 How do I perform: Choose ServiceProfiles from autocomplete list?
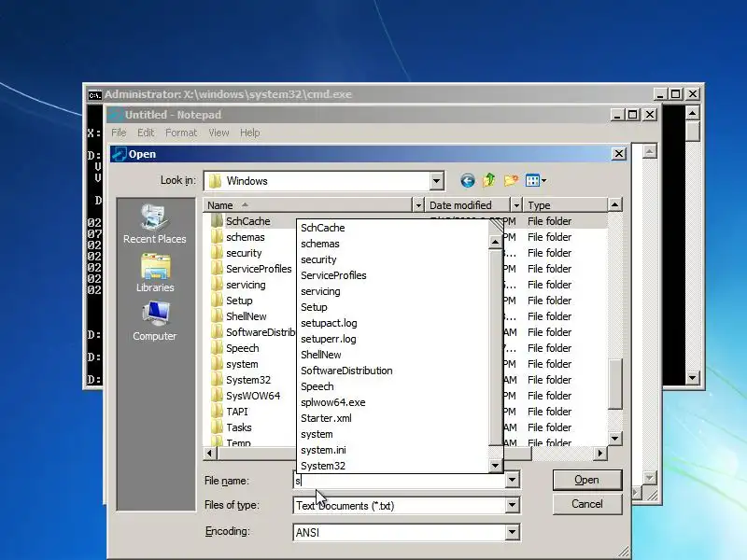coord(333,275)
